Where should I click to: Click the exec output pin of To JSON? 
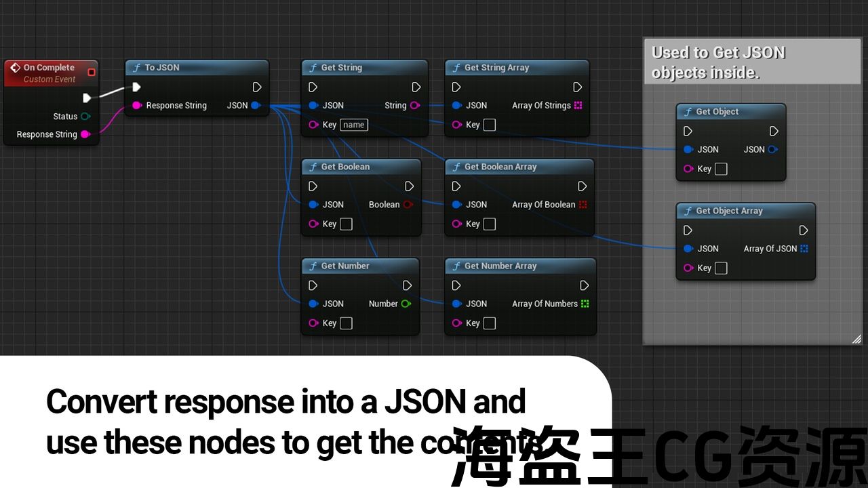tap(257, 87)
